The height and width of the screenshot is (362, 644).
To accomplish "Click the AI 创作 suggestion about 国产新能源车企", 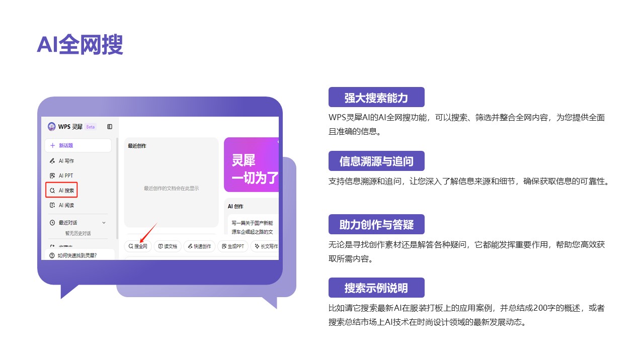I will point(252,227).
